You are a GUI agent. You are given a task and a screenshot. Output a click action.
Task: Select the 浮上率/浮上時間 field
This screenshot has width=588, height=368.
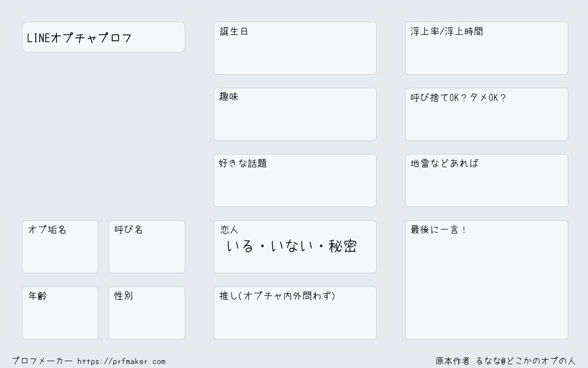coord(487,48)
